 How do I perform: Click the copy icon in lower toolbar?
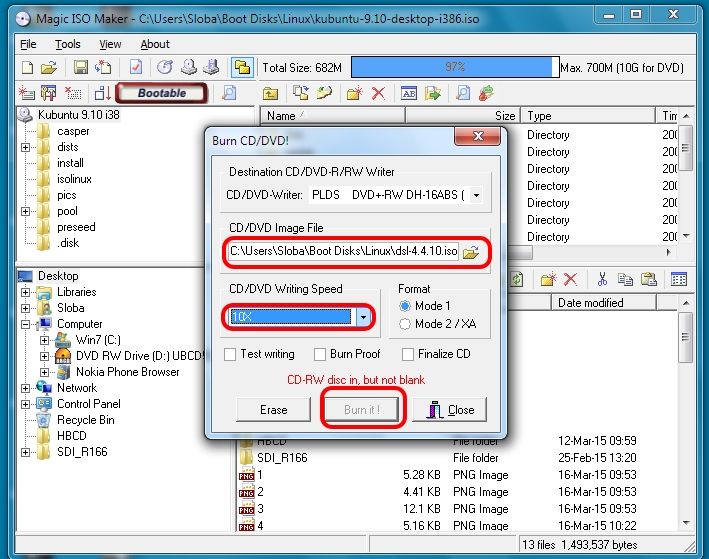tap(625, 280)
